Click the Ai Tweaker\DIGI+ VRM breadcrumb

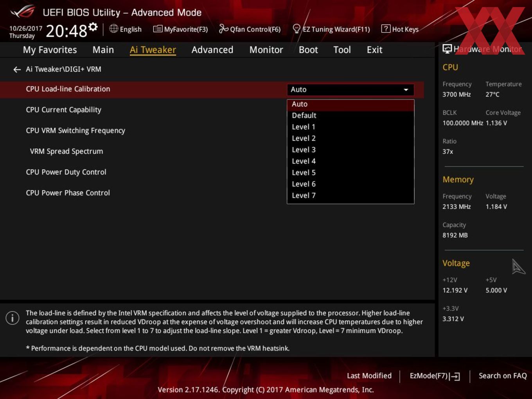(63, 69)
